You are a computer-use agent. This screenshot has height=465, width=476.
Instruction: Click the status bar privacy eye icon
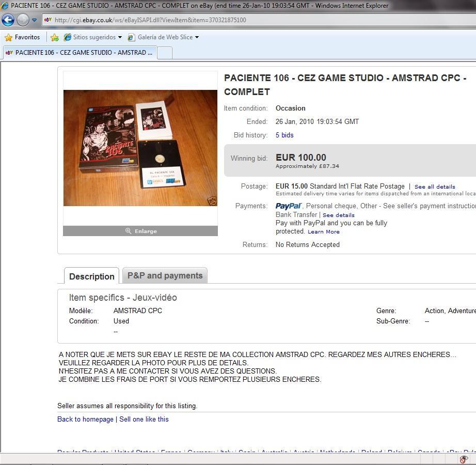pyautogui.click(x=464, y=459)
